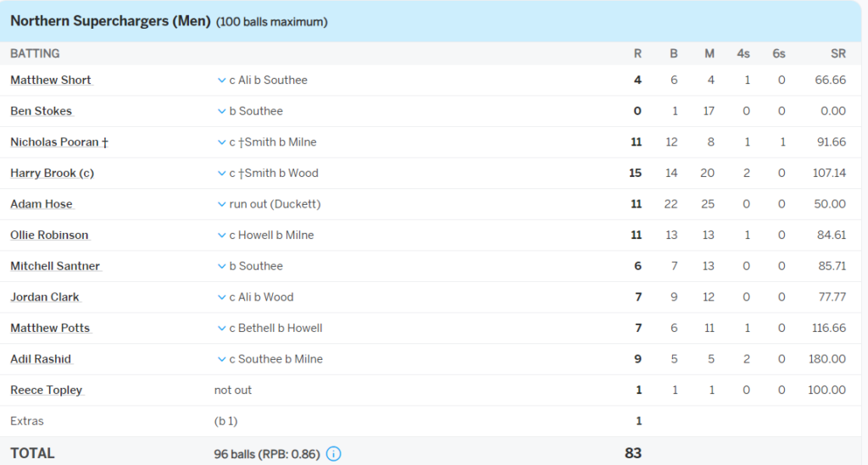Expand Mitchell Santner's dismissal chevron
The image size is (868, 465).
pyautogui.click(x=222, y=266)
